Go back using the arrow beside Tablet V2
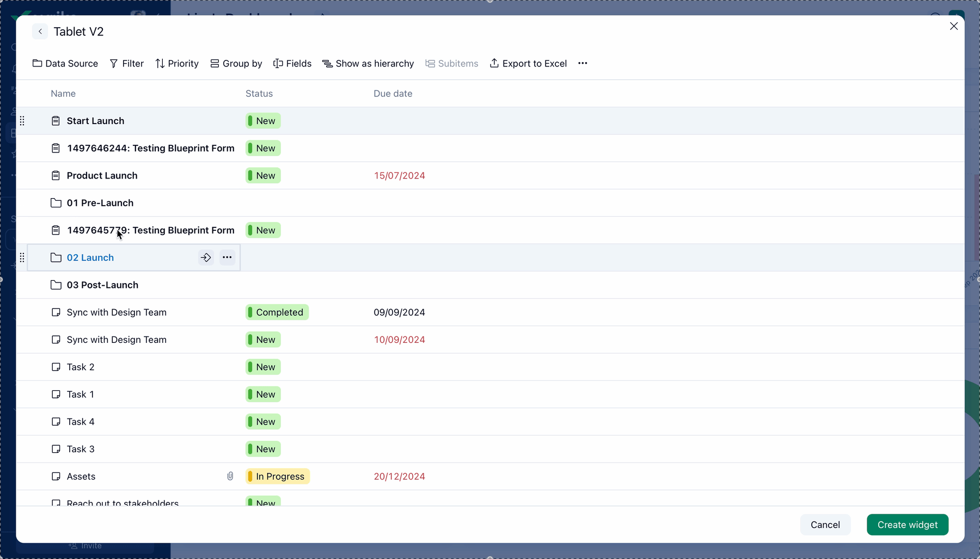980x559 pixels. pyautogui.click(x=40, y=32)
